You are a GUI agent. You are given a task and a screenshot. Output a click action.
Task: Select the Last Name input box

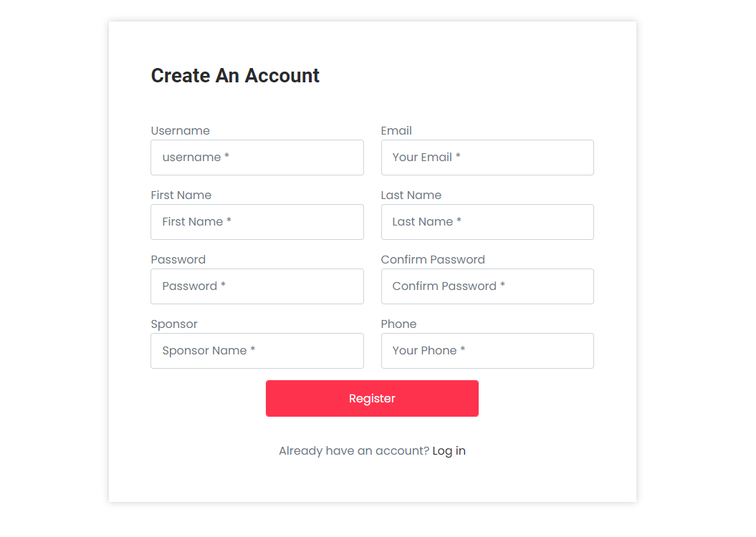click(x=487, y=222)
